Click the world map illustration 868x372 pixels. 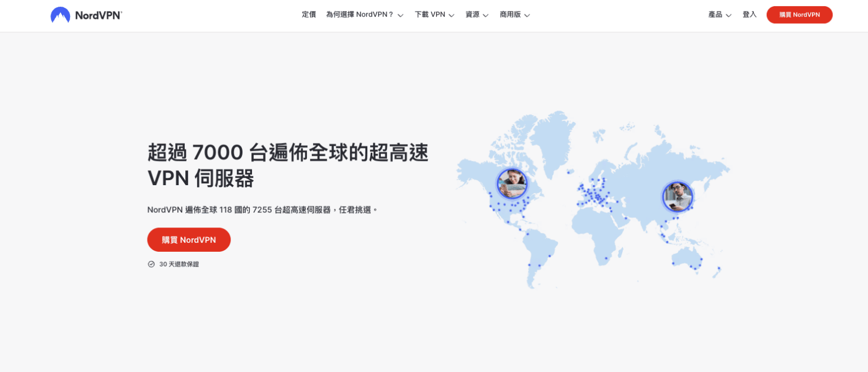tap(593, 198)
